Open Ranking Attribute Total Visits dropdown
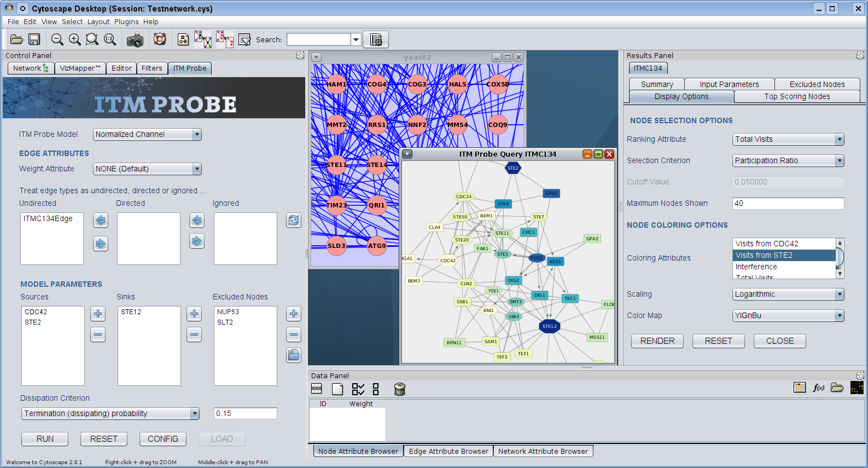This screenshot has height=468, width=868. pyautogui.click(x=788, y=139)
